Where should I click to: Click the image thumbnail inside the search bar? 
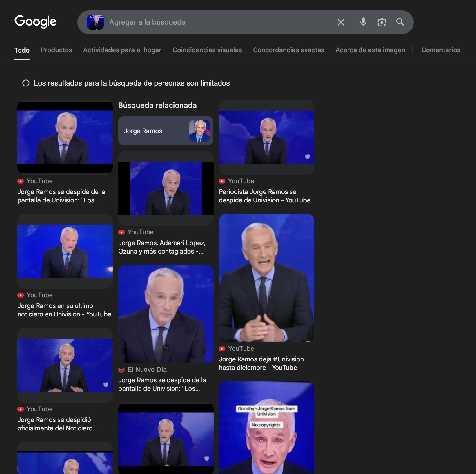point(95,22)
